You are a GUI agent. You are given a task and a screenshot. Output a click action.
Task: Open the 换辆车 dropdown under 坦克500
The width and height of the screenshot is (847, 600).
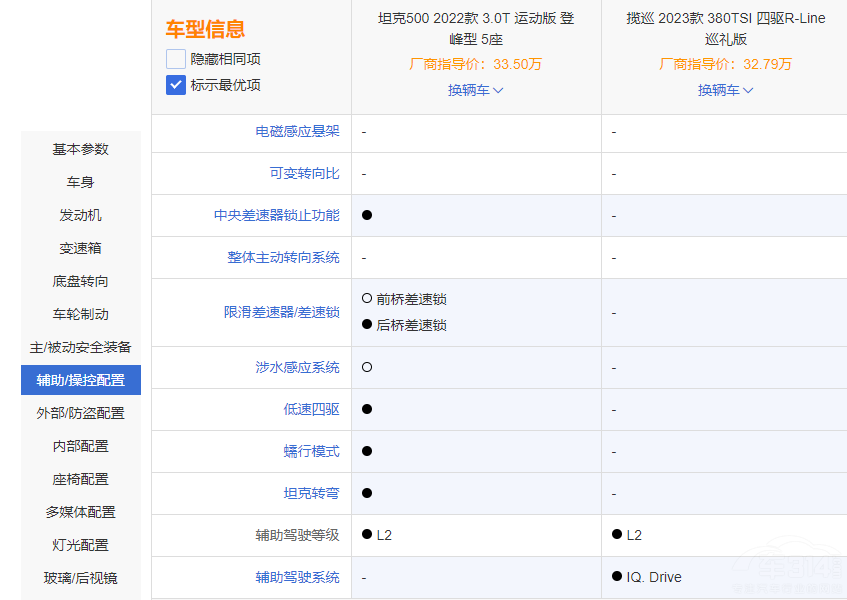coord(476,90)
